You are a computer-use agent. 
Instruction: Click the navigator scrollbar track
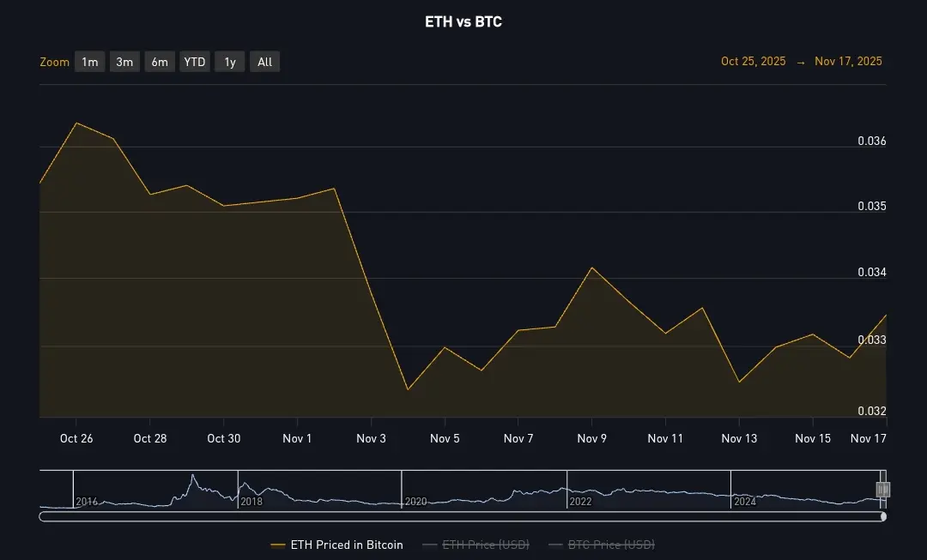[x=463, y=516]
